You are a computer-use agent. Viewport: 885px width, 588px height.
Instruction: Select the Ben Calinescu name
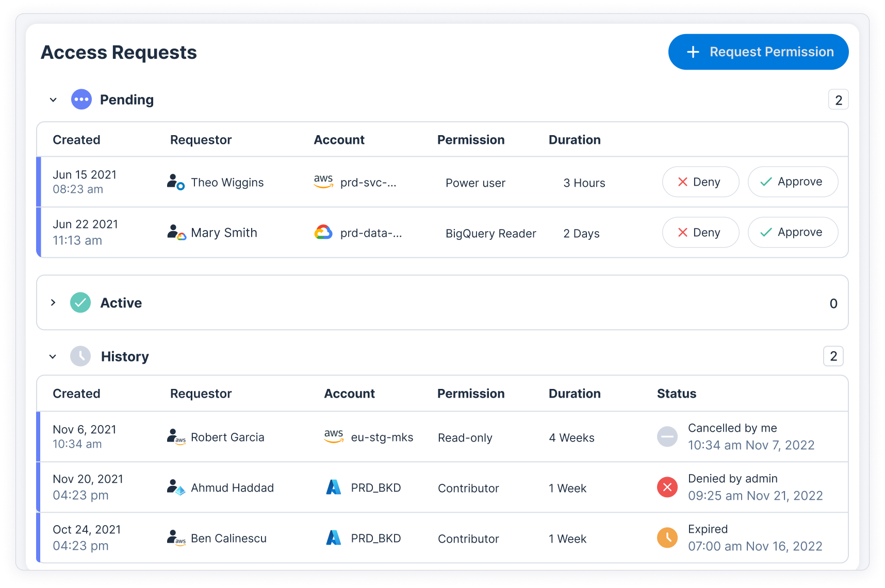point(228,538)
